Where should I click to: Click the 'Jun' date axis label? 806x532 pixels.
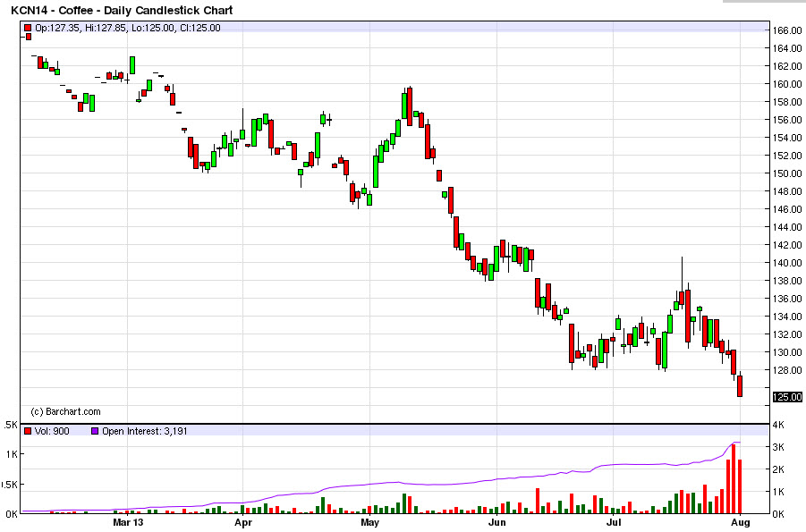pyautogui.click(x=497, y=523)
